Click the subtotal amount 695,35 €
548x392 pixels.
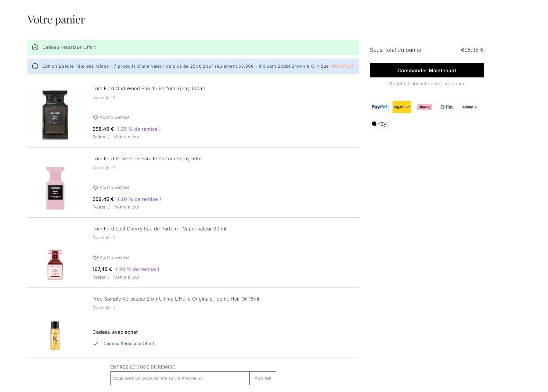[472, 50]
